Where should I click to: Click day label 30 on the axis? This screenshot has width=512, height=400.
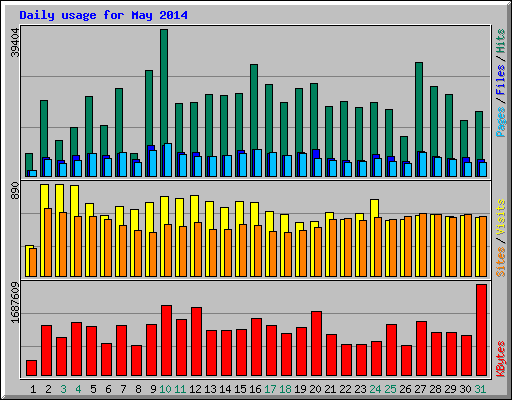coord(465,389)
